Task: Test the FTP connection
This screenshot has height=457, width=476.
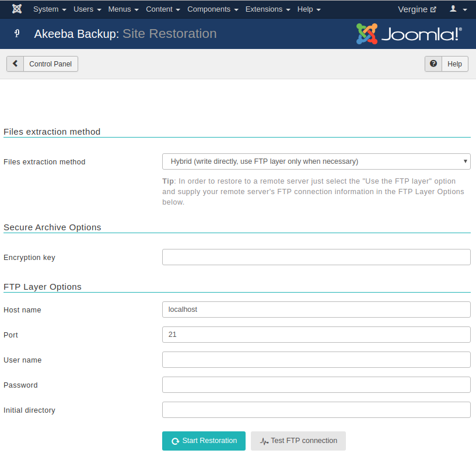Action: coord(298,441)
